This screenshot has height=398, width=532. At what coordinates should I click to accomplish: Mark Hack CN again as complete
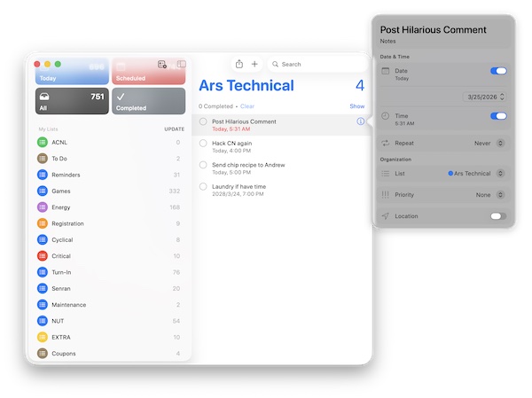(203, 143)
